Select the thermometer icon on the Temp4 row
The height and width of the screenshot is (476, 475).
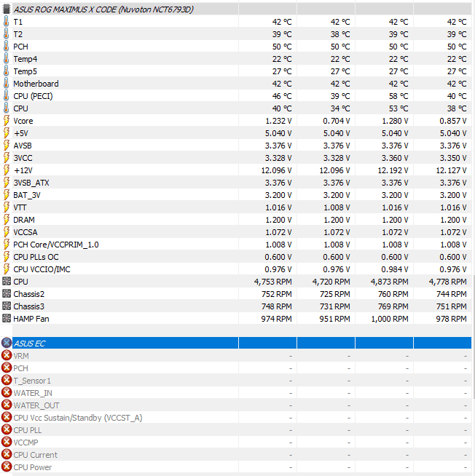coord(6,59)
